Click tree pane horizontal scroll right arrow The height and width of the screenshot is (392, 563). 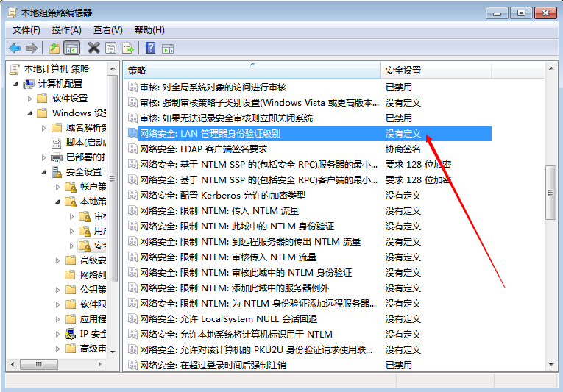point(100,364)
